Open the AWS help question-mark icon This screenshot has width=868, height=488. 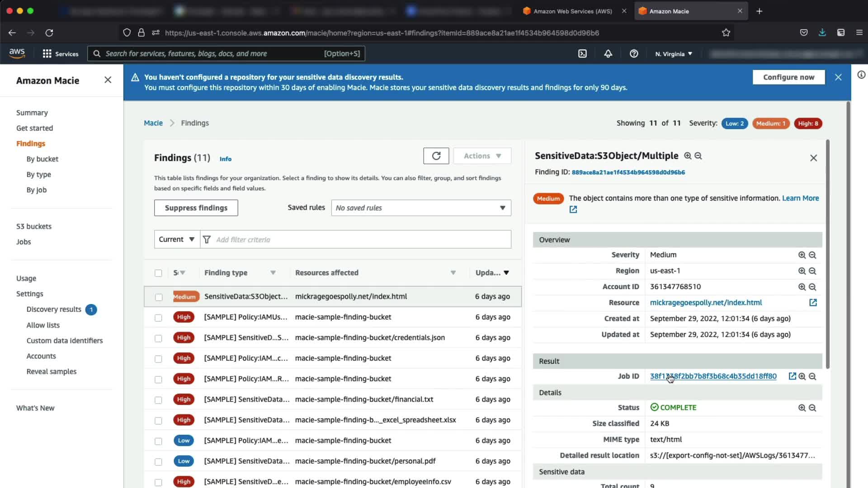(634, 54)
